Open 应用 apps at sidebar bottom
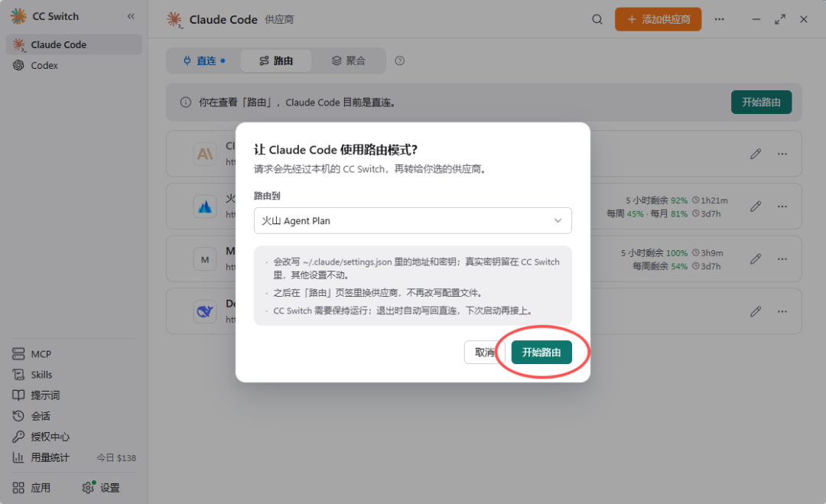 tap(31, 488)
